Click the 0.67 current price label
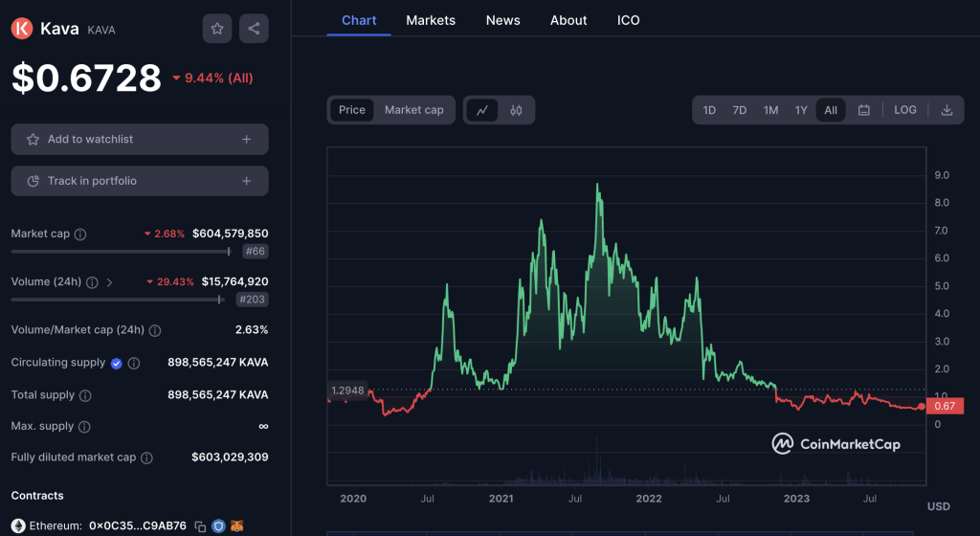 (945, 406)
